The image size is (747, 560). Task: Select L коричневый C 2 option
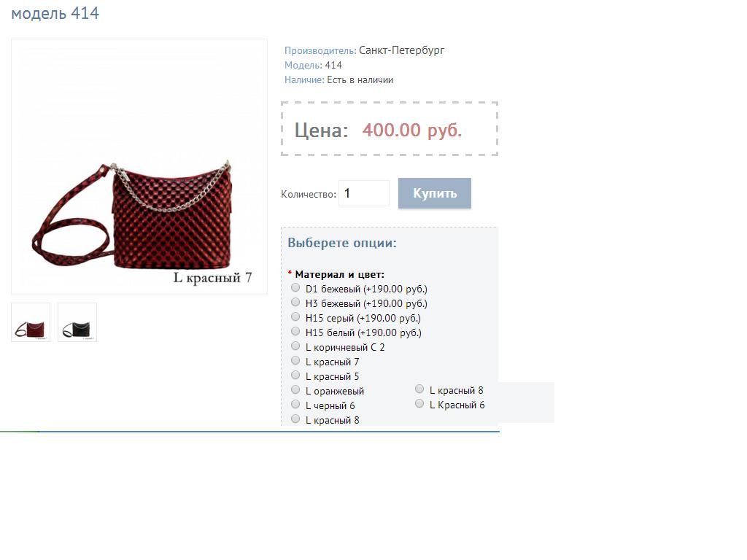[295, 346]
